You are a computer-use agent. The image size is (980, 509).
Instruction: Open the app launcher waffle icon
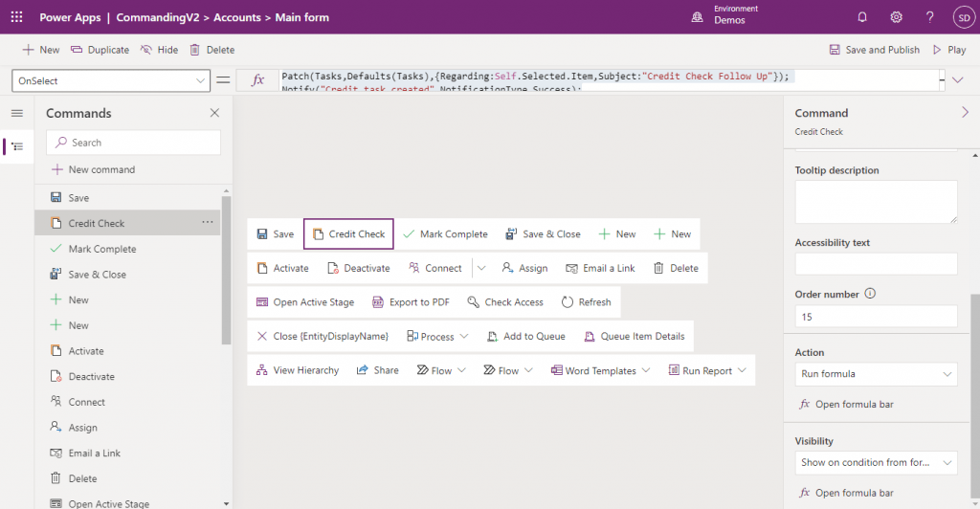(x=17, y=17)
